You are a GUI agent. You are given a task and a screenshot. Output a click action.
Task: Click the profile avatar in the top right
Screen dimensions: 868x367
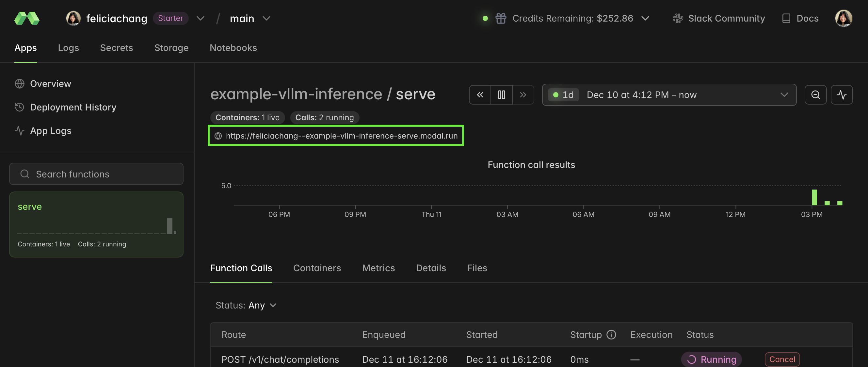click(x=844, y=18)
